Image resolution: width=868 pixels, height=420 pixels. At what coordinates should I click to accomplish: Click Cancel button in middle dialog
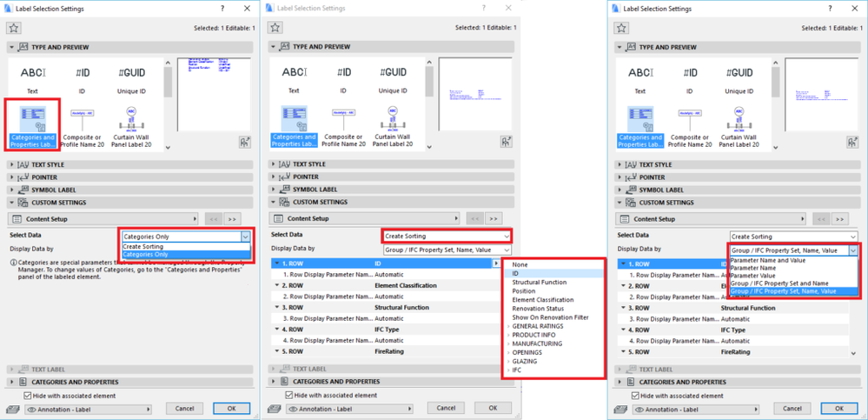(x=446, y=408)
